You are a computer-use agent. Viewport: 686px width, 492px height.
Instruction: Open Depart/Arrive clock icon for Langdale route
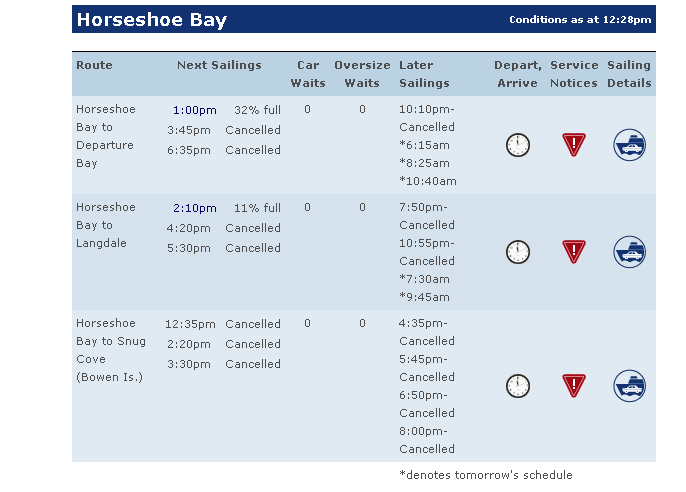518,252
